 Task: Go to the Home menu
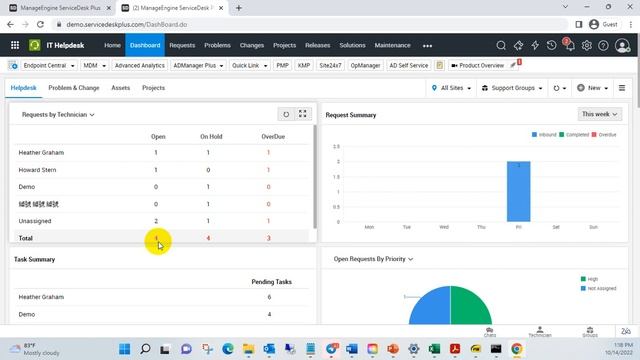coord(112,45)
